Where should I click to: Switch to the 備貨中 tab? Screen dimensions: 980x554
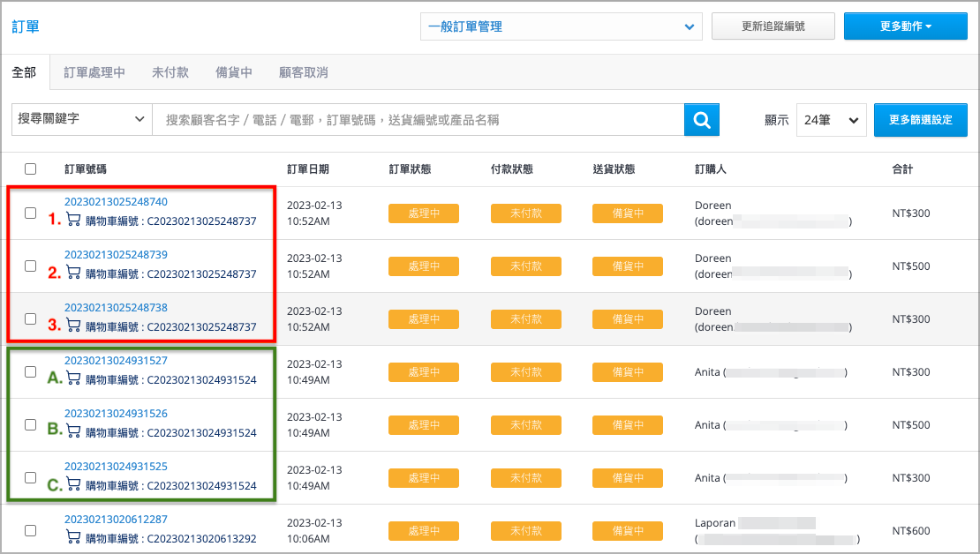[x=234, y=72]
